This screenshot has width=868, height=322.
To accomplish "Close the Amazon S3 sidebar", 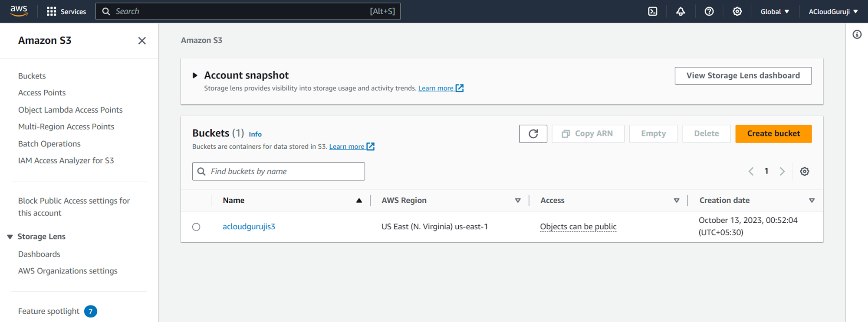I will (142, 41).
